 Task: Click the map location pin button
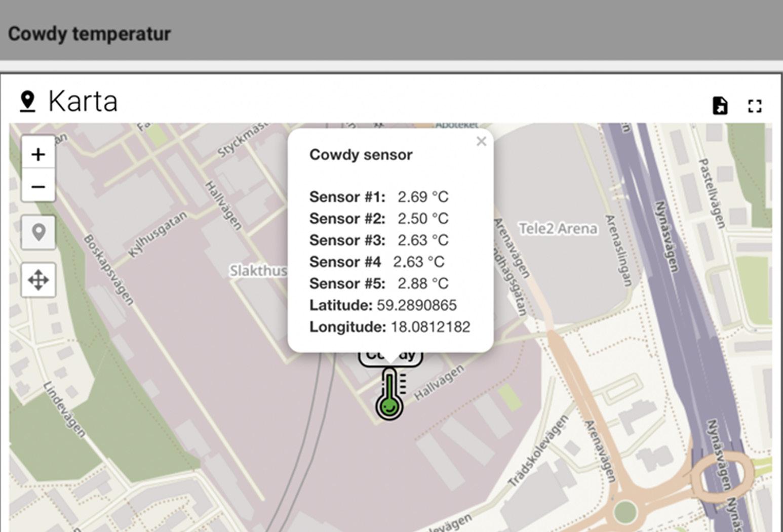(x=38, y=232)
